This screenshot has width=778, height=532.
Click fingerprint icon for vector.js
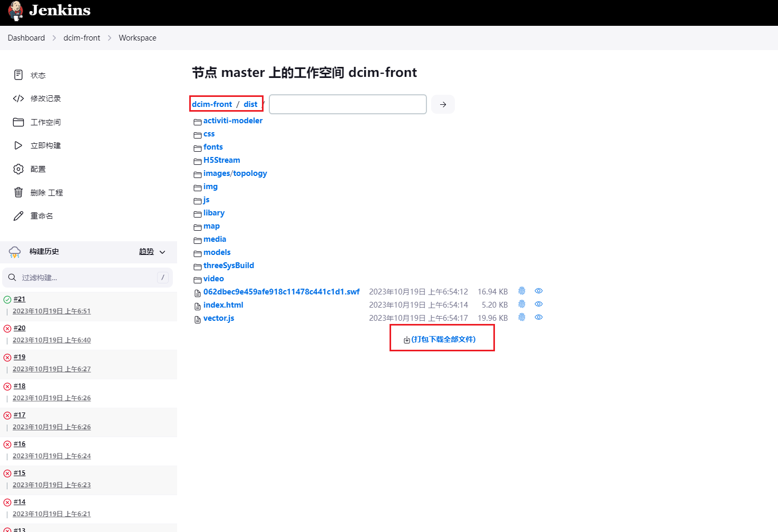(x=522, y=317)
